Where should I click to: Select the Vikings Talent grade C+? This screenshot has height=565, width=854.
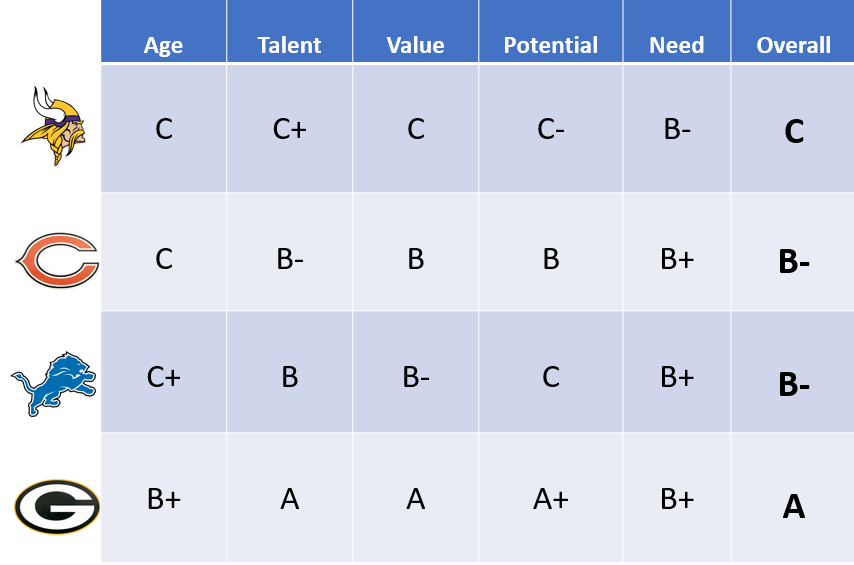(289, 129)
